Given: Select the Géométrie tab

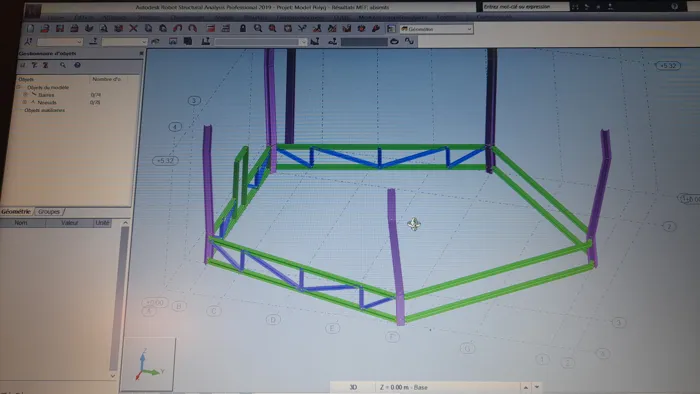Looking at the screenshot, I should click(x=16, y=212).
